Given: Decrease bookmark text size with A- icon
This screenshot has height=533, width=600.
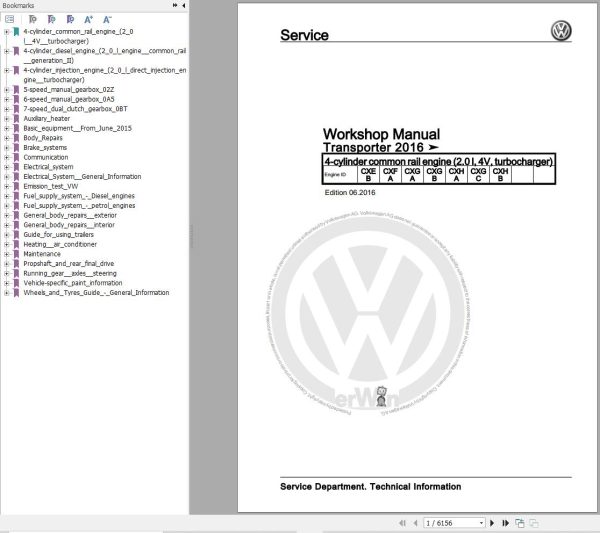Looking at the screenshot, I should 107,19.
